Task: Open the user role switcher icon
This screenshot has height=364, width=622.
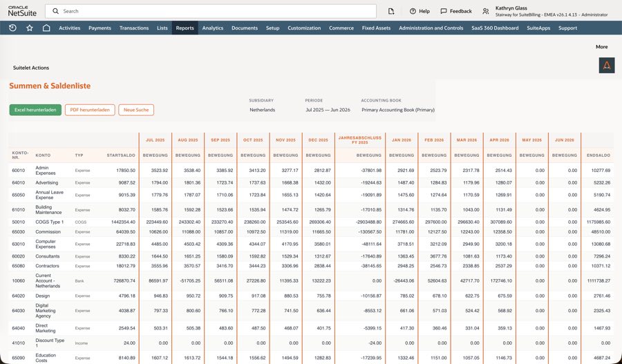Action: click(486, 11)
